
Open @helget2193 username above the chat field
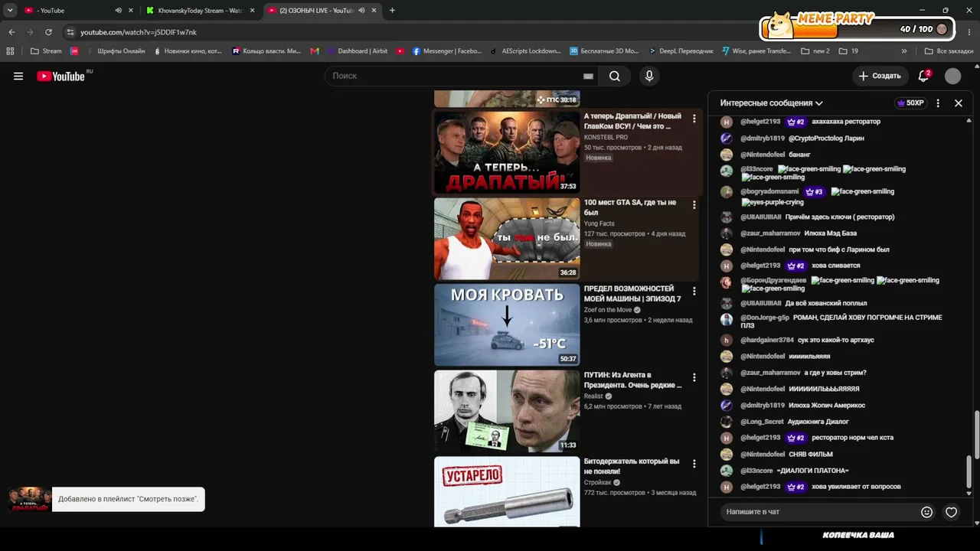point(760,487)
